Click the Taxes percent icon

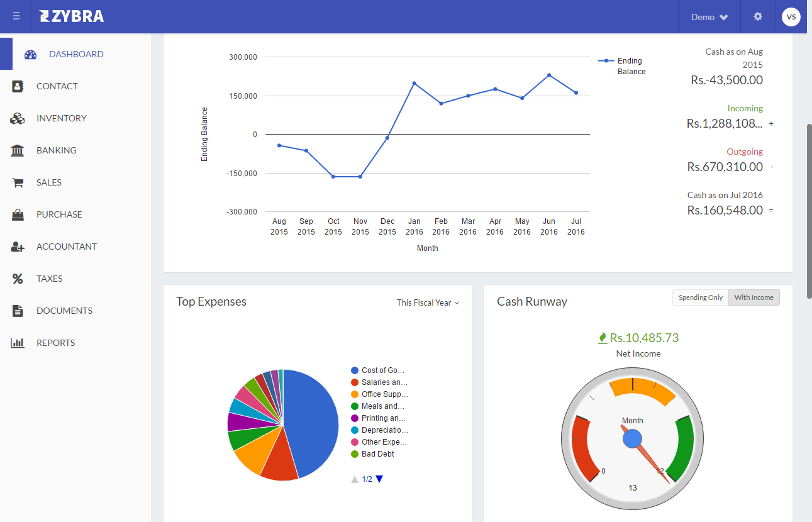pyautogui.click(x=18, y=279)
